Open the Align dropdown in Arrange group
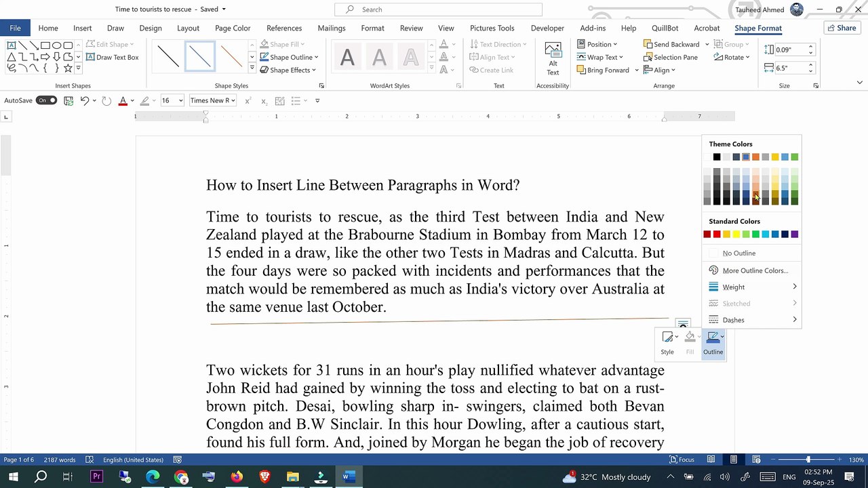The height and width of the screenshot is (488, 868). (659, 70)
